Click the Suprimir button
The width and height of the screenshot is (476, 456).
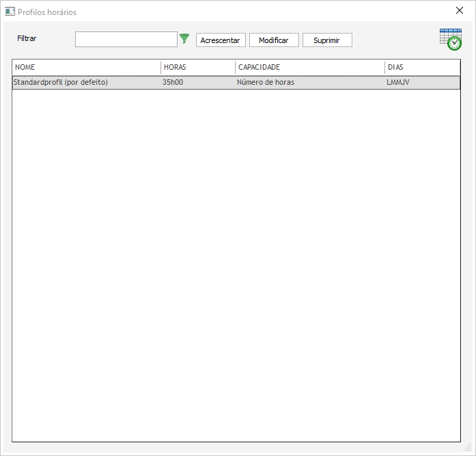pyautogui.click(x=327, y=40)
